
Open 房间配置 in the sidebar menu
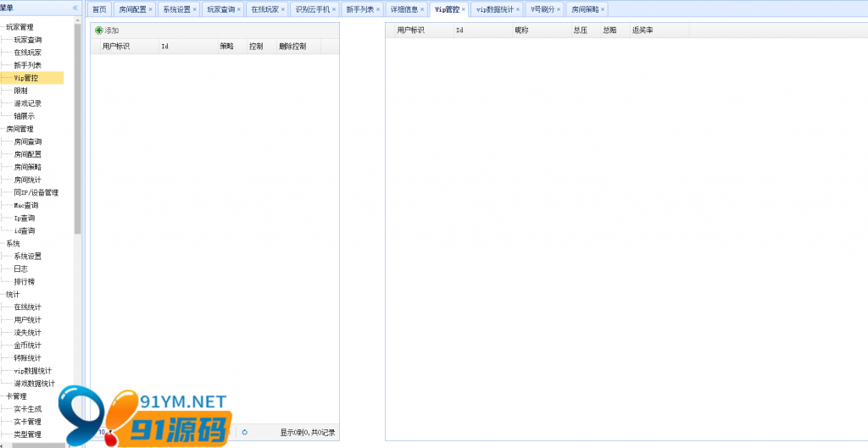point(28,154)
